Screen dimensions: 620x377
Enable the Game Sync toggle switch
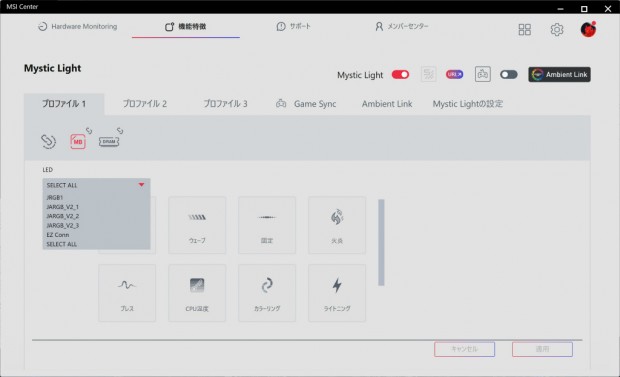pyautogui.click(x=508, y=74)
